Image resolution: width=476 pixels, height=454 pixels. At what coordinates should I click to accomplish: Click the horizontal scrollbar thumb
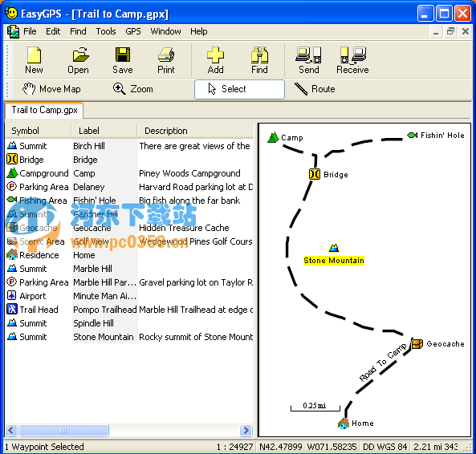point(63,430)
